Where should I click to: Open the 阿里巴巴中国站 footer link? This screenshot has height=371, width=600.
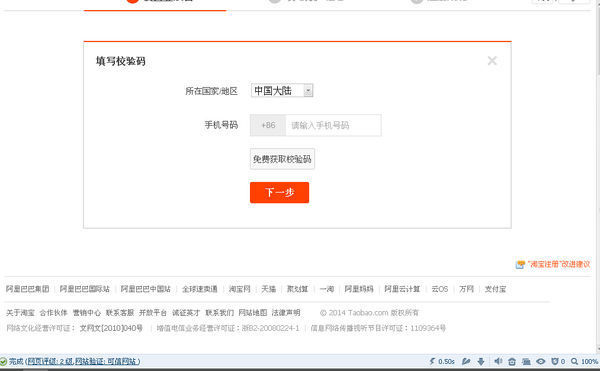pyautogui.click(x=145, y=289)
